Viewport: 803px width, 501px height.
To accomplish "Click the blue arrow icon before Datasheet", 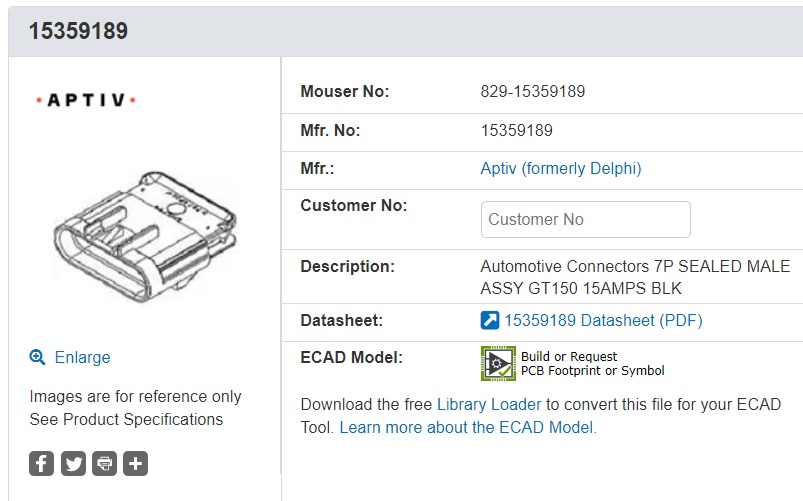I will coord(490,321).
